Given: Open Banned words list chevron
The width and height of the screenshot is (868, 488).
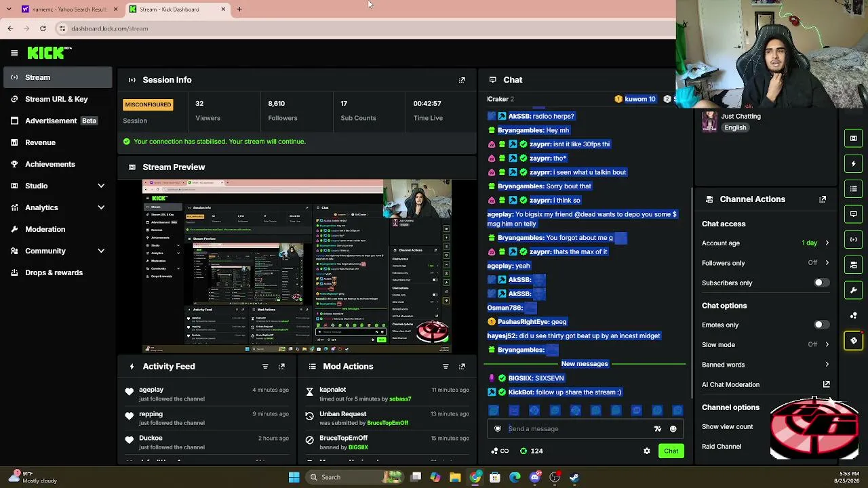Looking at the screenshot, I should click(x=827, y=365).
